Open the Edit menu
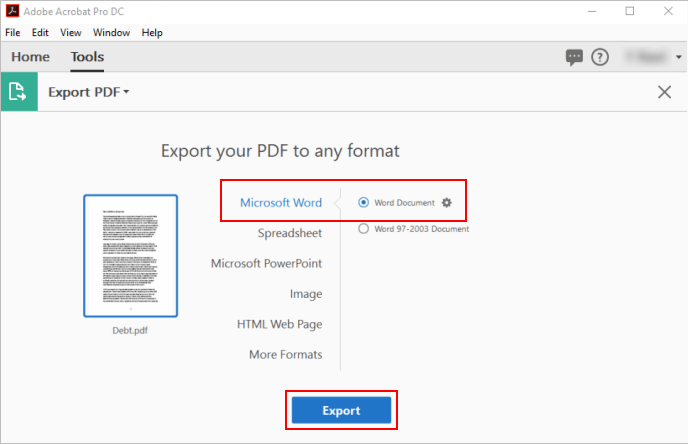Viewport: 688px width, 444px height. pyautogui.click(x=40, y=33)
